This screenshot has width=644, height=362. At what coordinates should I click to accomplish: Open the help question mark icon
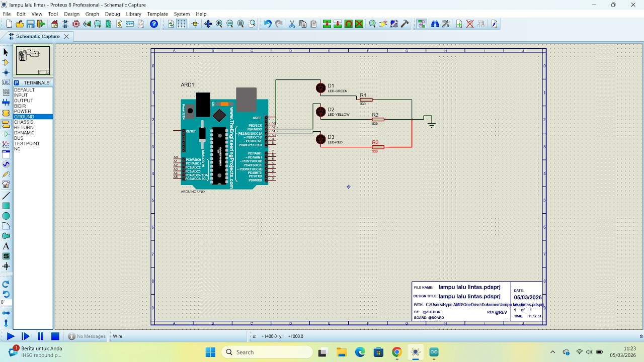[154, 24]
